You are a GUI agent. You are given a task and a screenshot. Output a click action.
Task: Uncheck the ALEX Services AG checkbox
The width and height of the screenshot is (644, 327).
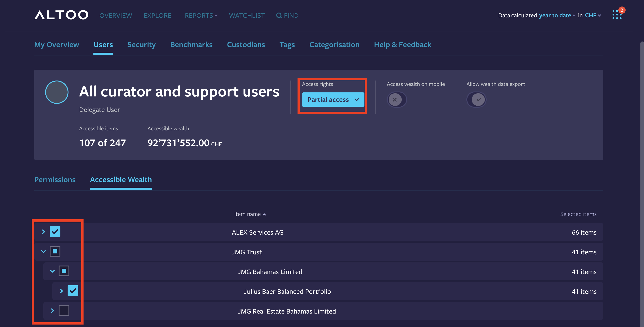(x=55, y=231)
